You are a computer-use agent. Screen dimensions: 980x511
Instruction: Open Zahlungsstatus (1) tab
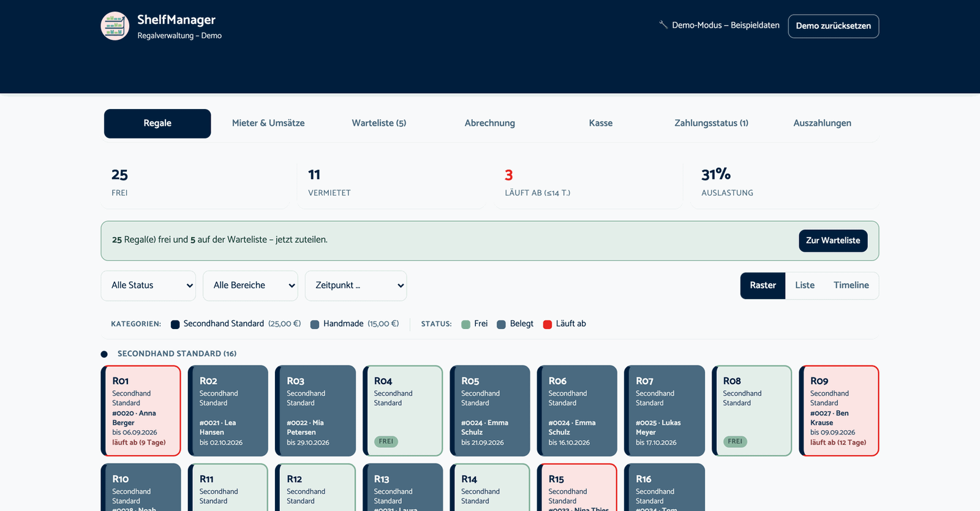point(712,124)
